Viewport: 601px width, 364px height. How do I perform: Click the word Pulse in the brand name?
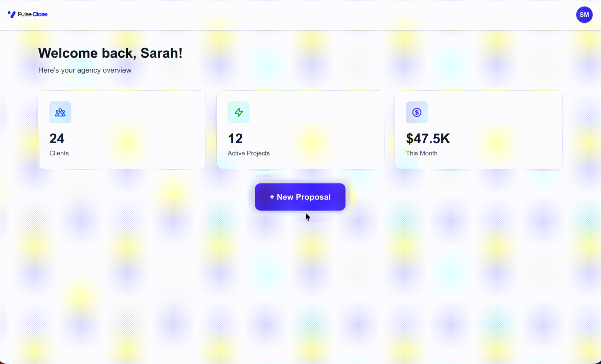[x=25, y=14]
